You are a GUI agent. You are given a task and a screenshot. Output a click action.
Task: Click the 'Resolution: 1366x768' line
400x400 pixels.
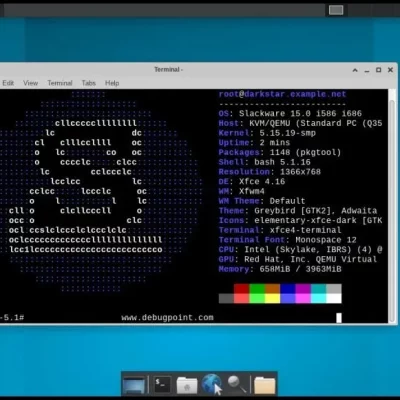click(270, 172)
